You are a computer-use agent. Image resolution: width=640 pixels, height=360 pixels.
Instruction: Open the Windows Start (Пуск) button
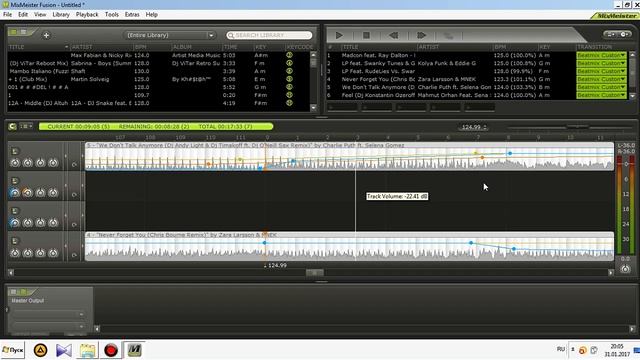point(13,350)
